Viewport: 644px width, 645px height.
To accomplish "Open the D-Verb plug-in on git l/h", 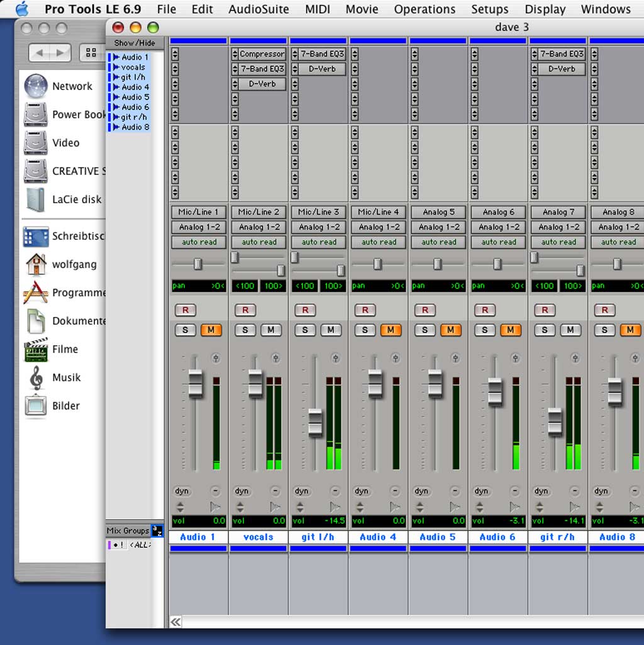I will click(x=322, y=69).
